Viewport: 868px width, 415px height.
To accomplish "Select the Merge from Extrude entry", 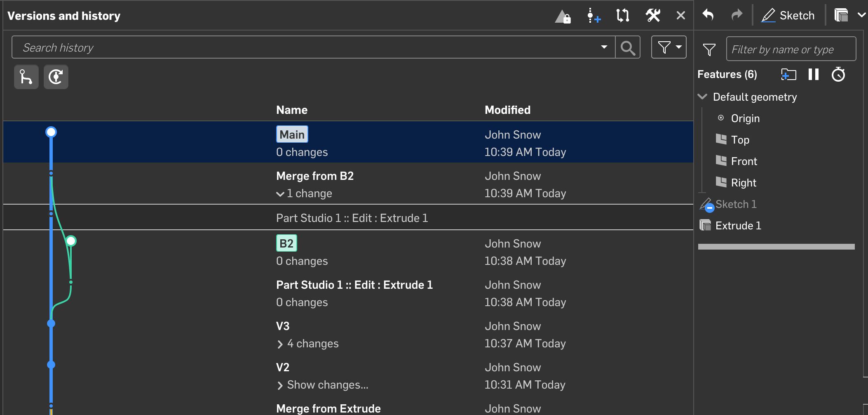I will point(328,408).
